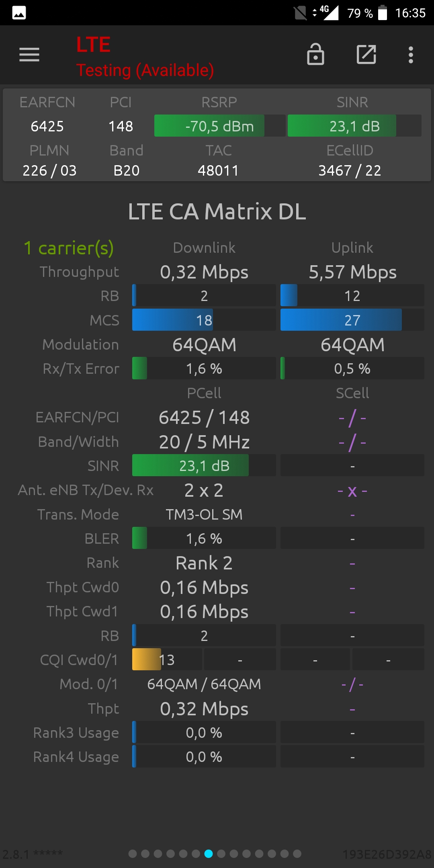Tap the highlighted cyan page dot

pyautogui.click(x=209, y=854)
